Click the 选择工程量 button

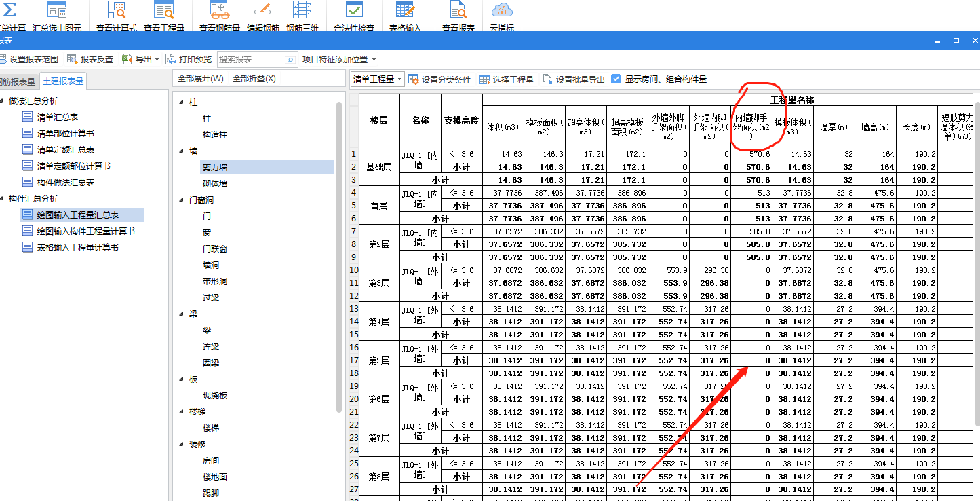tap(507, 79)
